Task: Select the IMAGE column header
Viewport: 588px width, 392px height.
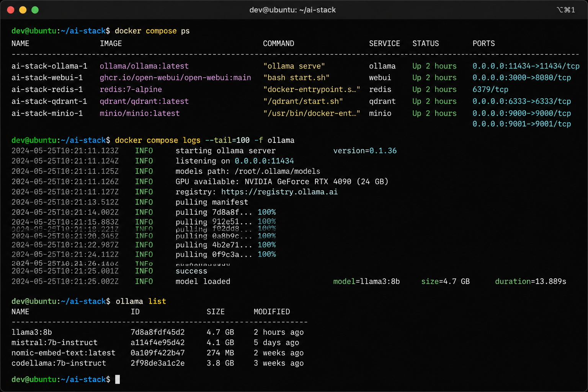Action: coord(111,44)
